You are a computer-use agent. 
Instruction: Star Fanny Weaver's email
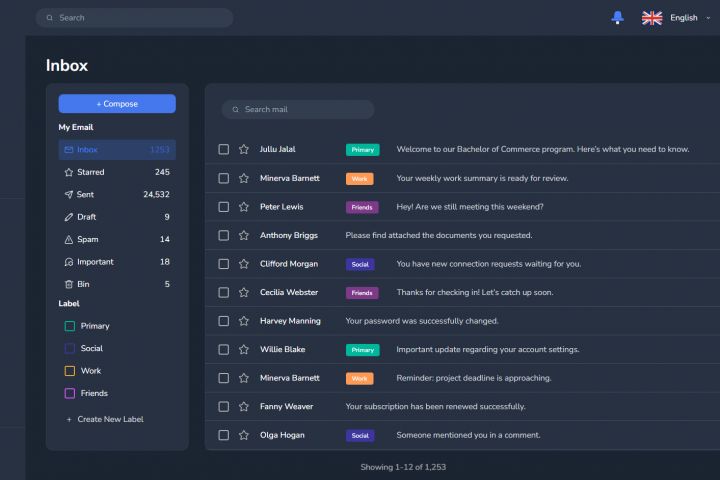pos(244,407)
